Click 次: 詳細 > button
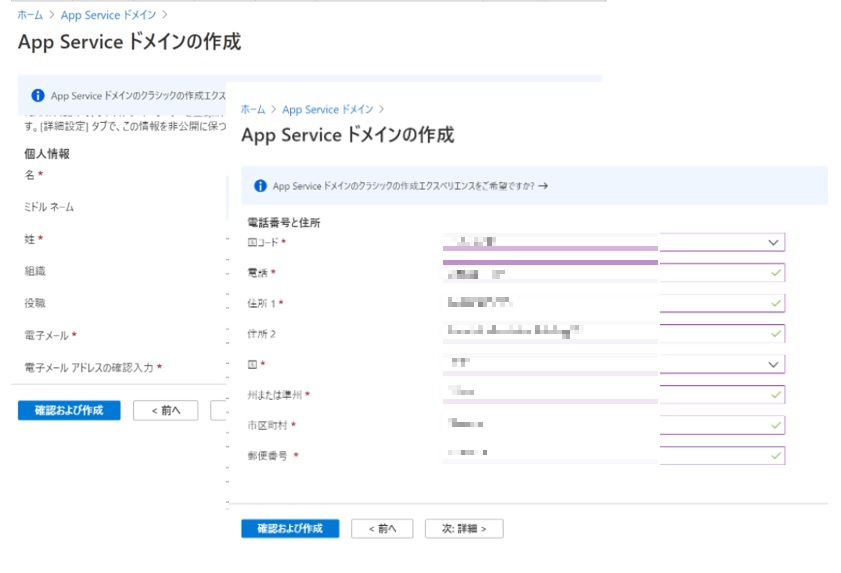 pyautogui.click(x=464, y=528)
